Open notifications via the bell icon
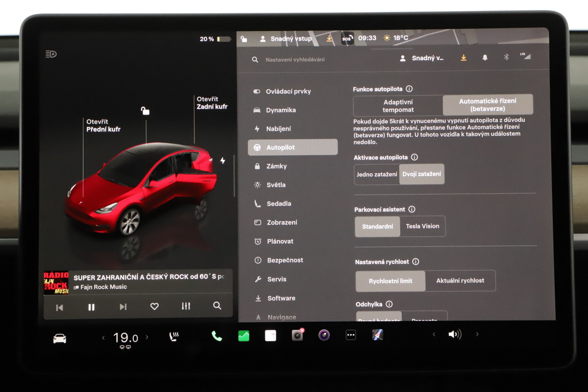The image size is (588, 392). pyautogui.click(x=485, y=58)
